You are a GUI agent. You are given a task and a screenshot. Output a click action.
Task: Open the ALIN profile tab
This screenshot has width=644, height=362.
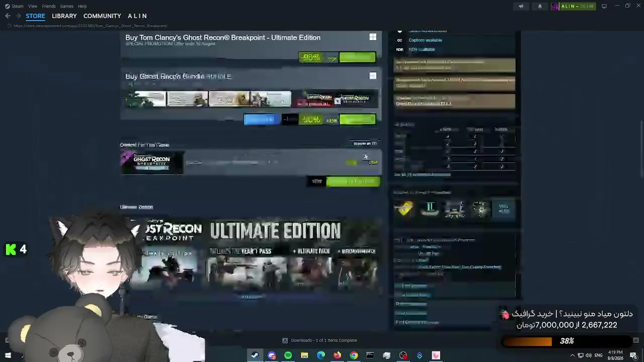(137, 16)
